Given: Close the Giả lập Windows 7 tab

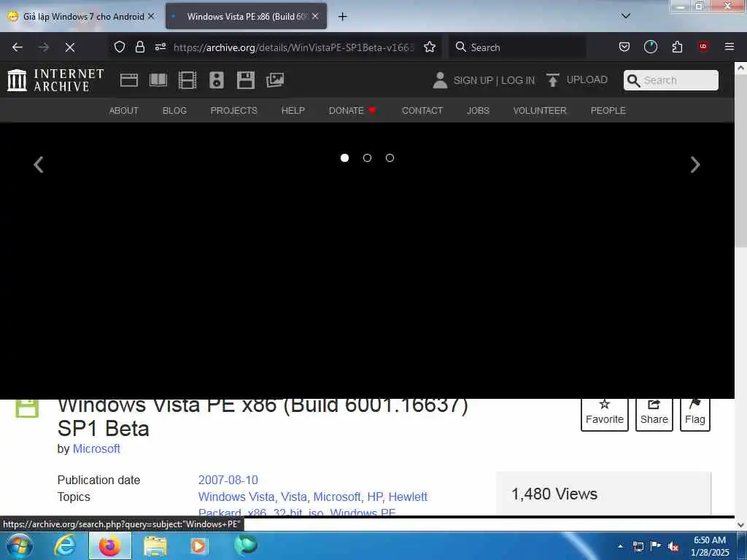Looking at the screenshot, I should click(x=151, y=16).
